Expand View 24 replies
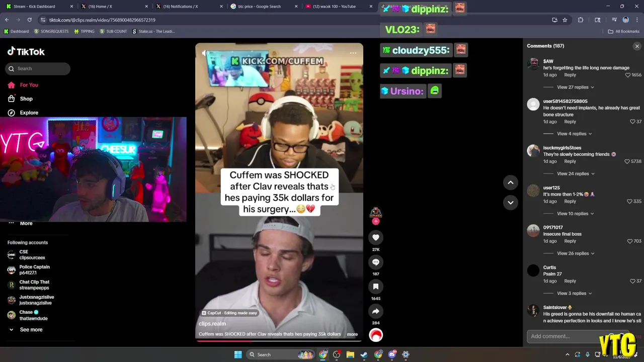Screen dimensions: 644x362 click(576, 173)
